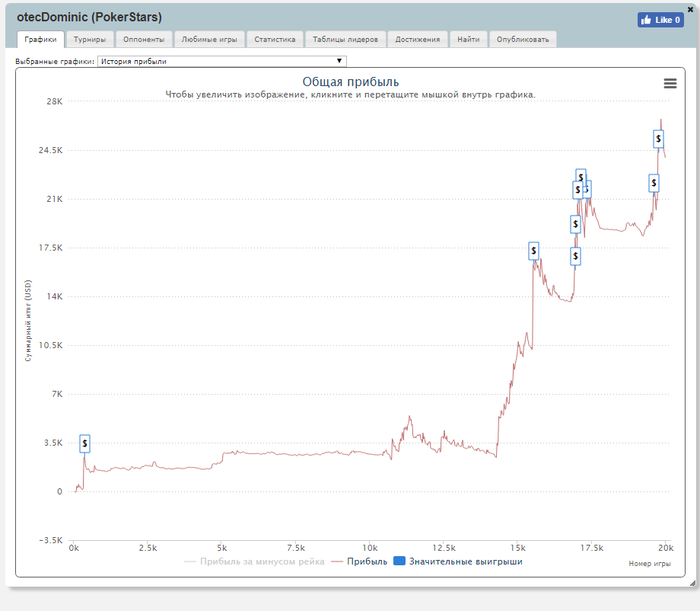Viewport: 700px width, 611px height.
Task: Open the Турниры tab
Action: (x=90, y=39)
